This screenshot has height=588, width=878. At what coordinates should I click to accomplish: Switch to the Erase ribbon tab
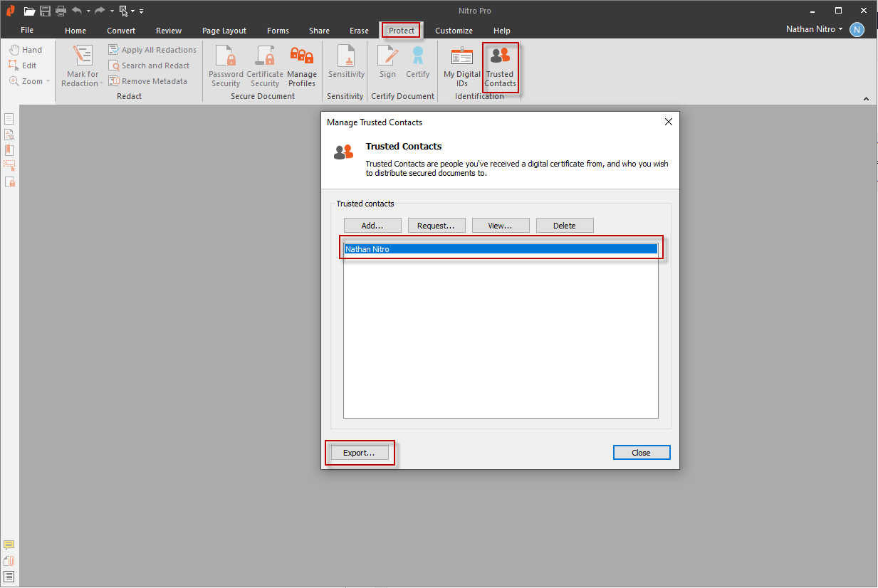point(359,31)
